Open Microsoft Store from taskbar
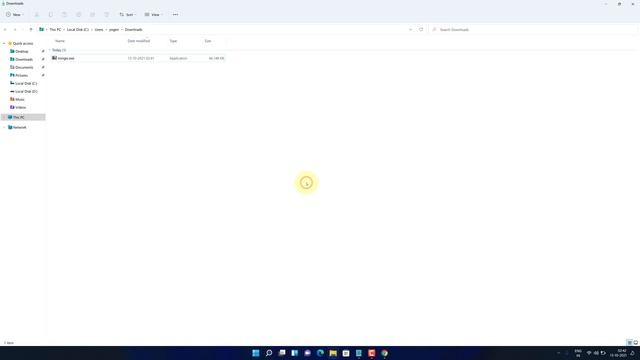 [346, 353]
